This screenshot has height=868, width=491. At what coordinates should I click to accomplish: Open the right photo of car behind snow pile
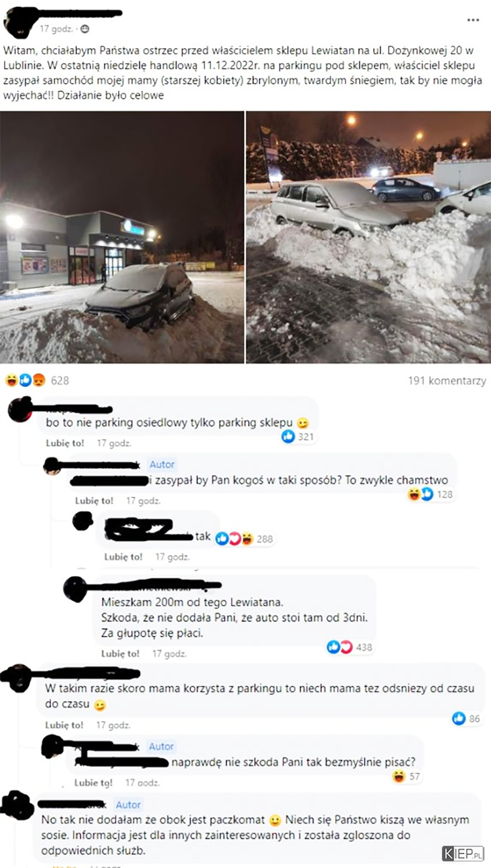coord(369,238)
